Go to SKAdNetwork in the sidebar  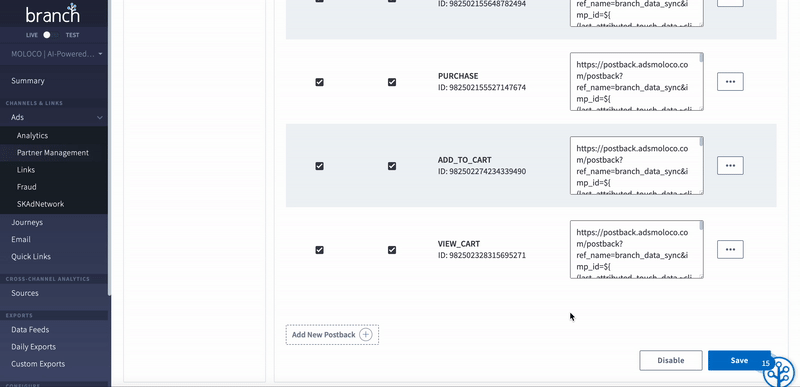point(40,204)
